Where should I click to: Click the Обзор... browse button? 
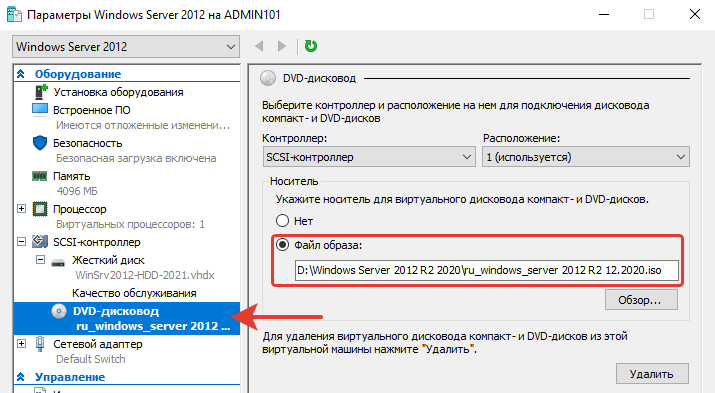click(x=641, y=300)
